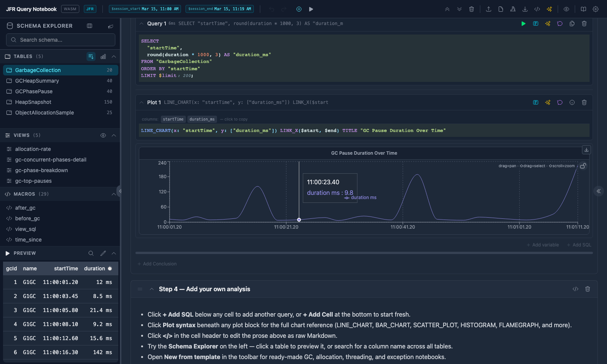Click the blank page icon in top toolbar
Image resolution: width=607 pixels, height=364 pixels.
pos(501,9)
